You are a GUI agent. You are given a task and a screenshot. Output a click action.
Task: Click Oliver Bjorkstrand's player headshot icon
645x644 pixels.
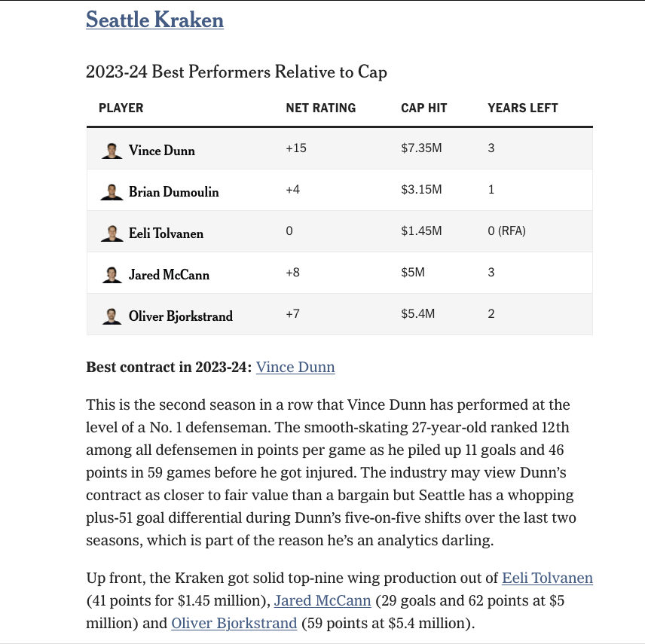coord(112,316)
